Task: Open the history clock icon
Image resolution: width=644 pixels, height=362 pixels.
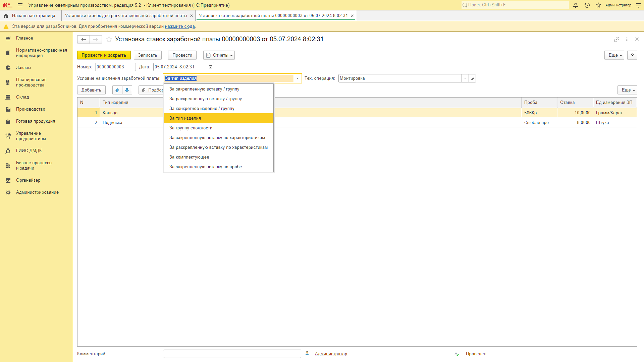Action: click(x=587, y=5)
